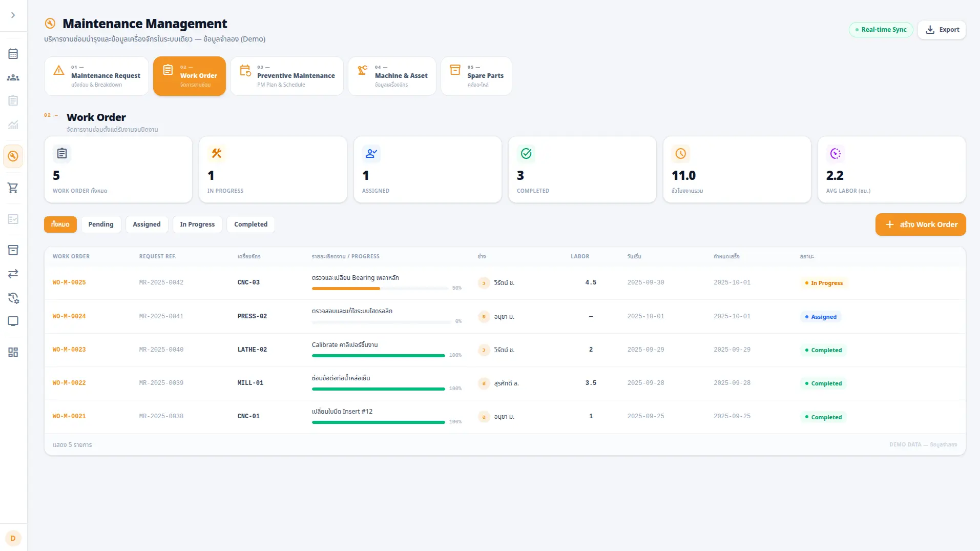Open work order WO-M-0024
The width and height of the screenshot is (980, 551).
(x=69, y=316)
